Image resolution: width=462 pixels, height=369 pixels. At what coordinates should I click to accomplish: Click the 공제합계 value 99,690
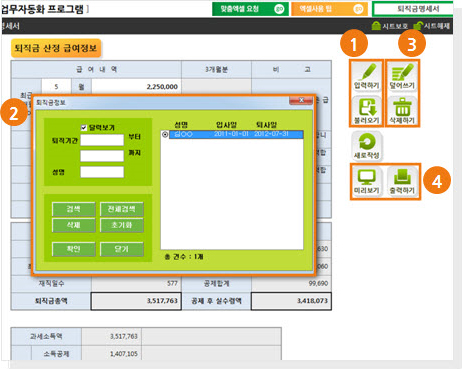tap(291, 284)
